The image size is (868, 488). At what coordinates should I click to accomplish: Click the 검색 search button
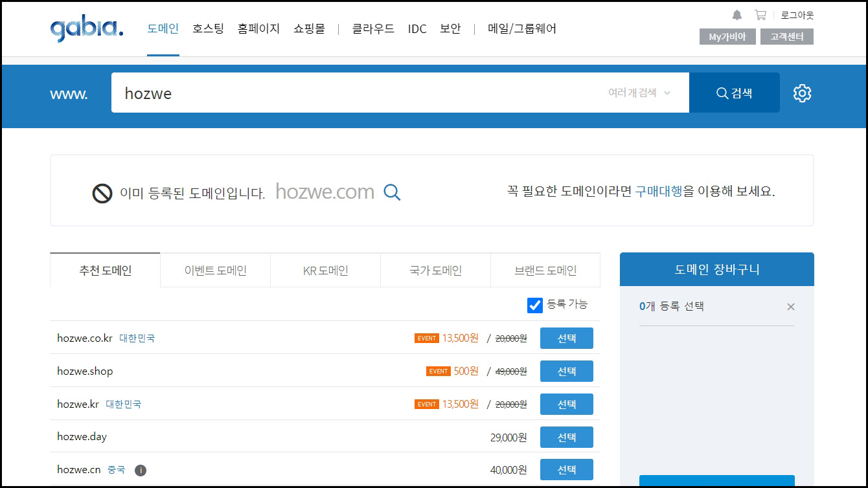pyautogui.click(x=735, y=93)
